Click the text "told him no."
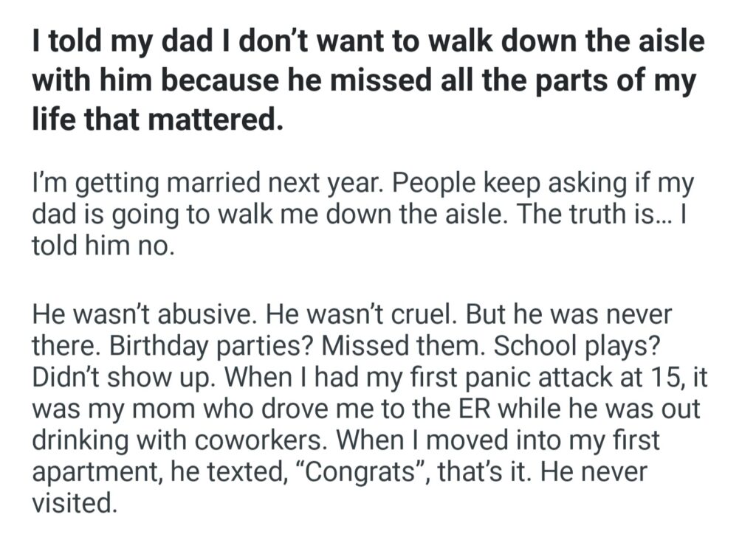The width and height of the screenshot is (756, 554). pyautogui.click(x=103, y=245)
